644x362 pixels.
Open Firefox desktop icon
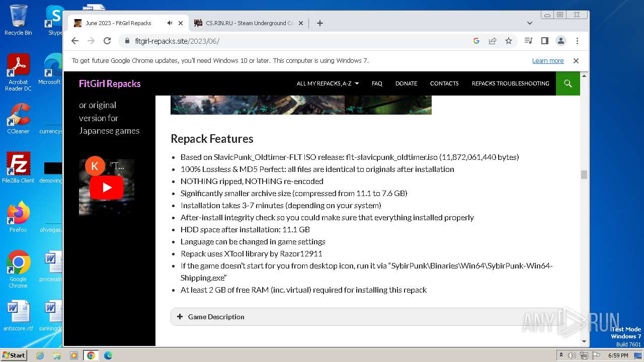coord(18,217)
